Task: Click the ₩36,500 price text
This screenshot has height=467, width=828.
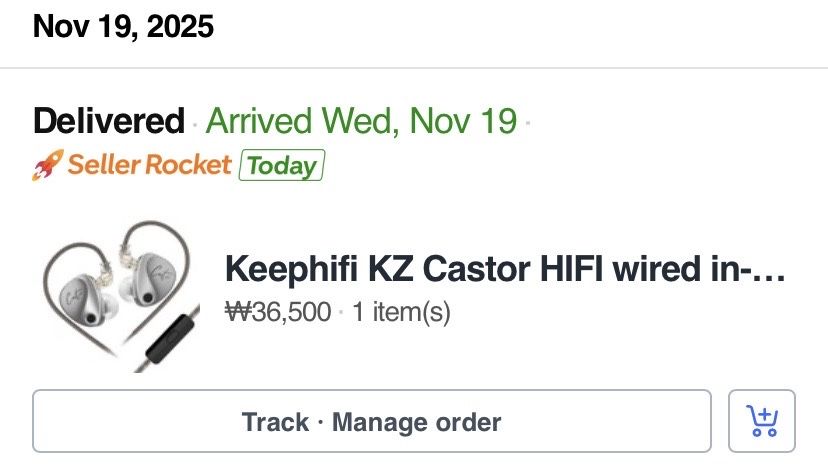Action: coord(278,312)
